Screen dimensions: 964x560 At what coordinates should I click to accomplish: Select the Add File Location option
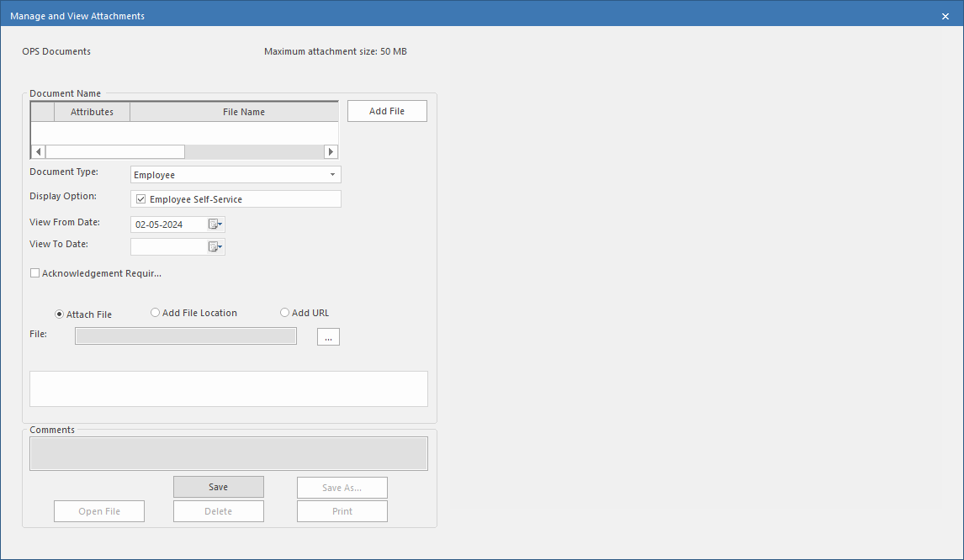[155, 312]
